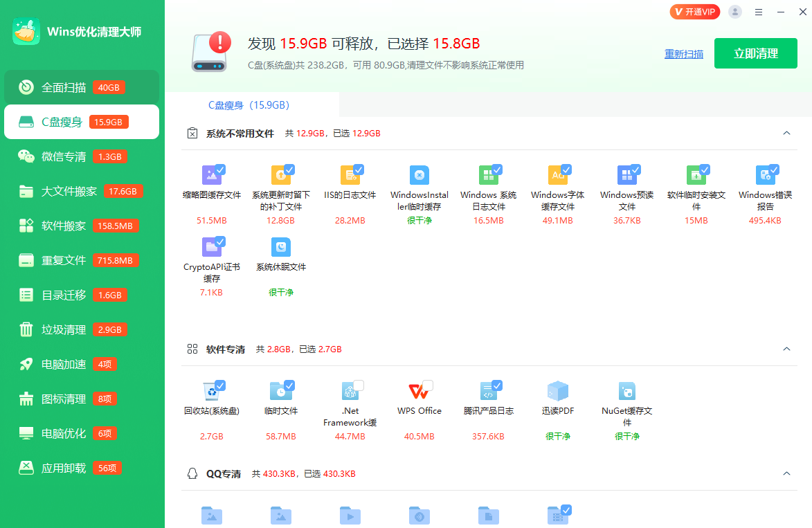Check the .Net Framework cache checkbox
Viewport: 812px width, 528px height.
point(359,385)
